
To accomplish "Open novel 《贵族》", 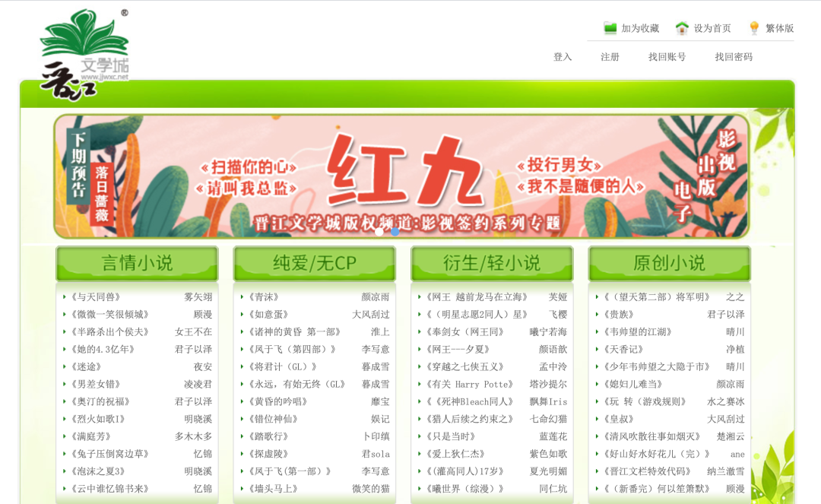I will tap(619, 315).
